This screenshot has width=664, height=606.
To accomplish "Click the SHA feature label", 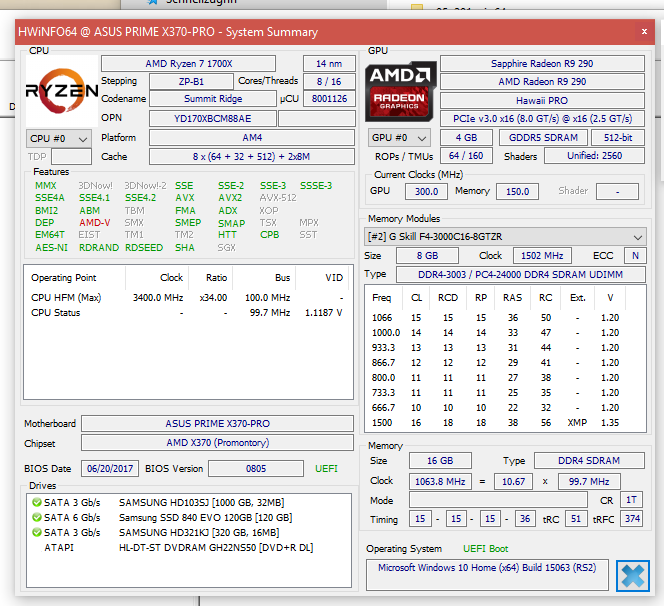I will tap(185, 248).
